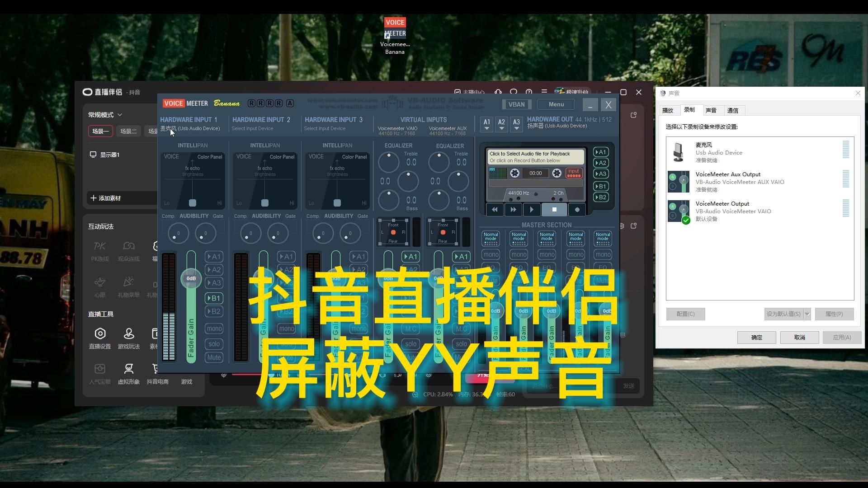
Task: Open the A1 hardware out device dropdown
Action: pos(486,124)
